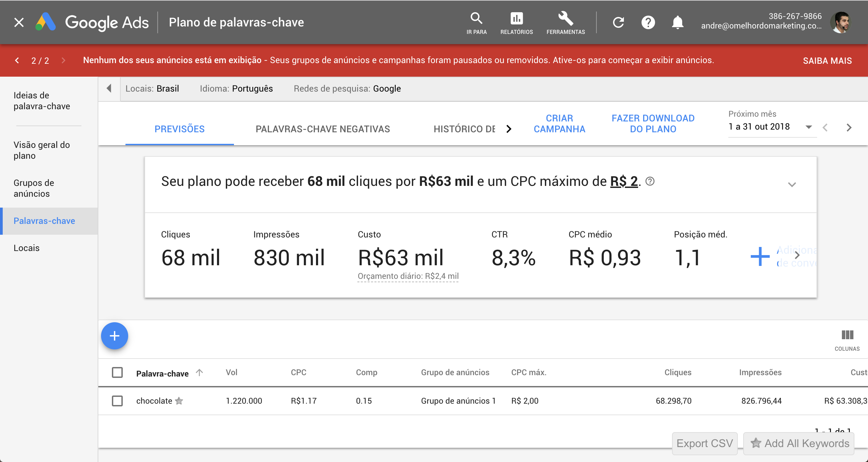Star the chocolate keyword
Screen dimensions: 868x462
[x=179, y=401]
